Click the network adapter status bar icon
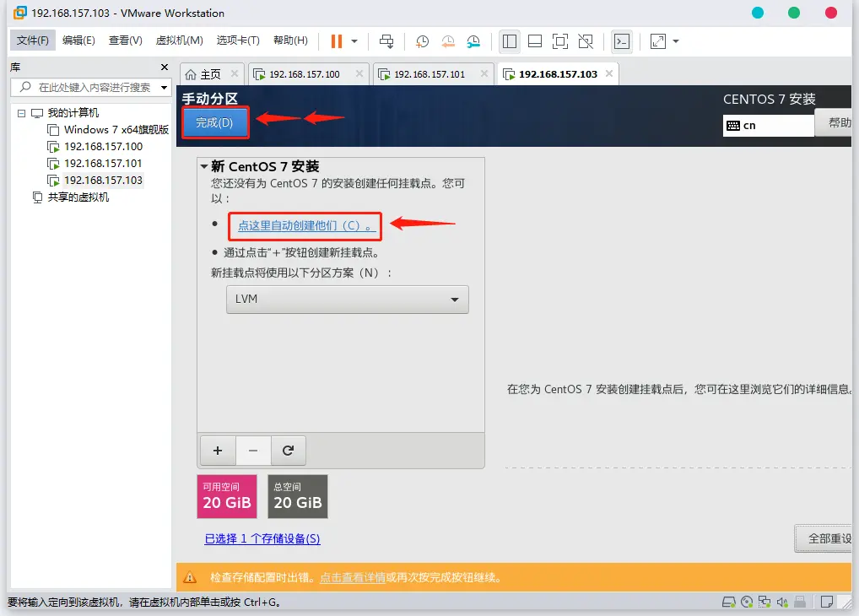This screenshot has height=616, width=859. point(764,602)
